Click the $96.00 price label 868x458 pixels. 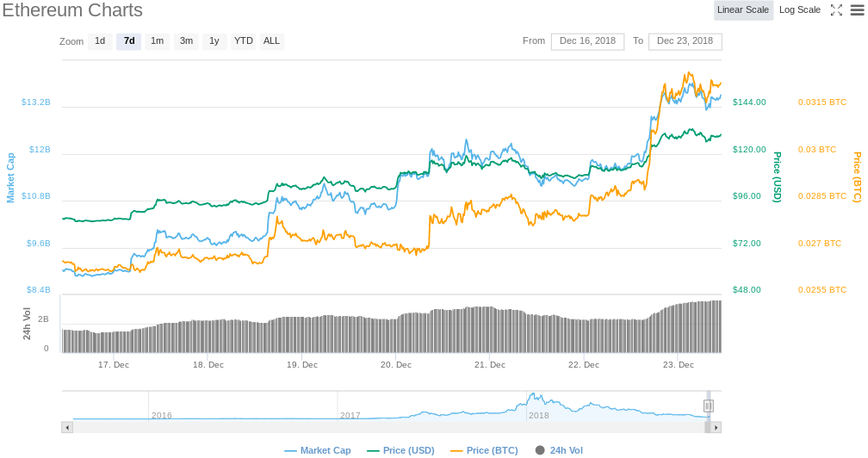(x=747, y=196)
